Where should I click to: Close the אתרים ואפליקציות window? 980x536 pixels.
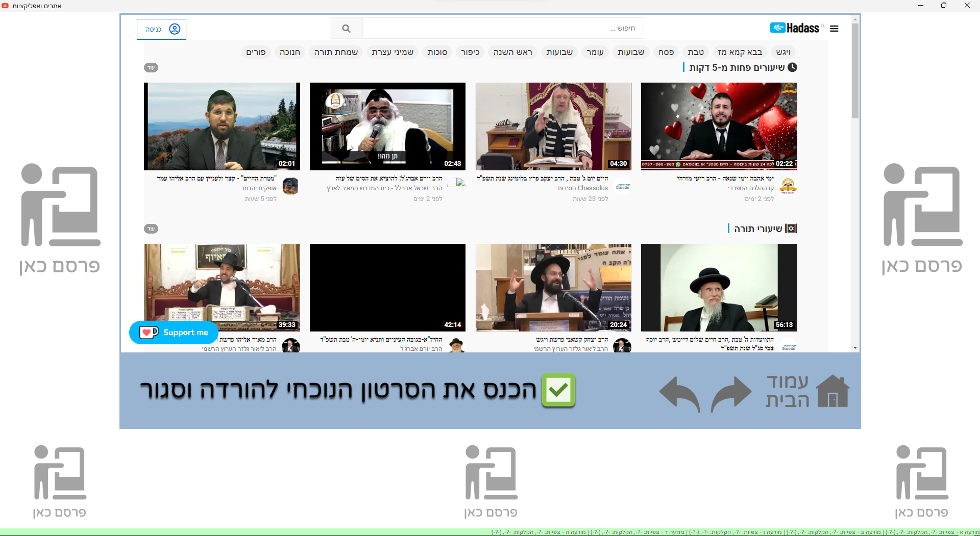coord(967,6)
